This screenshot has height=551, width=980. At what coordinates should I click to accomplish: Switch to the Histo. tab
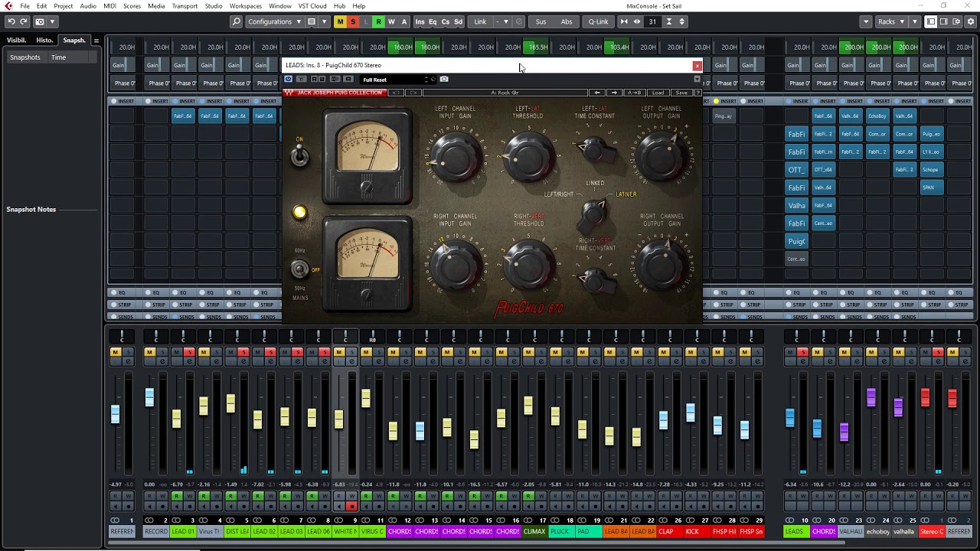coord(44,41)
